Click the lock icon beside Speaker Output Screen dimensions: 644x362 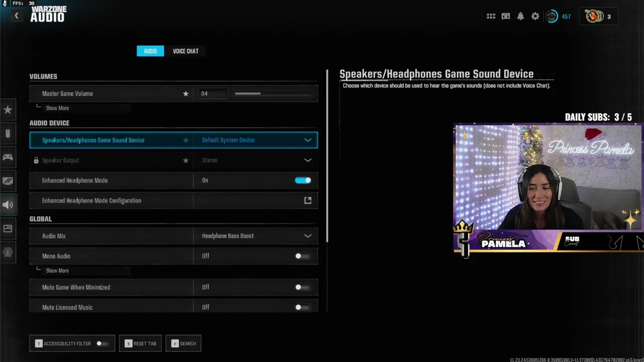tap(36, 160)
